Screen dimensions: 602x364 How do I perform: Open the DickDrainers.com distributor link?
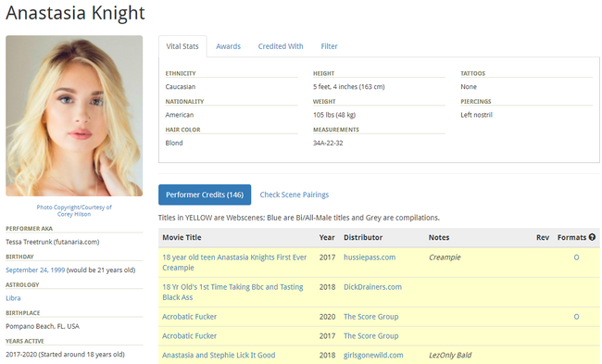pyautogui.click(x=372, y=287)
